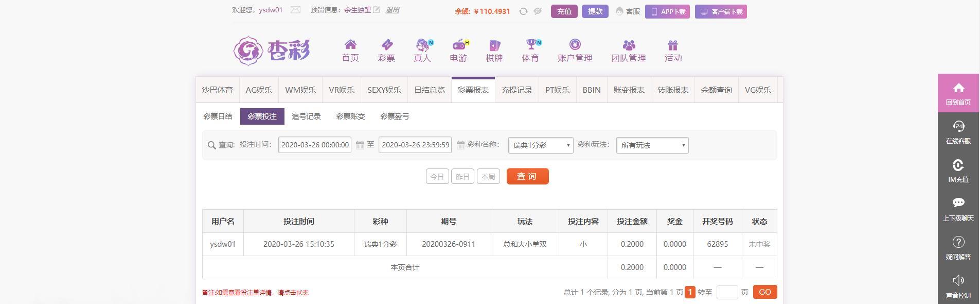Switch to BBIN tab
This screenshot has width=980, height=304.
592,90
